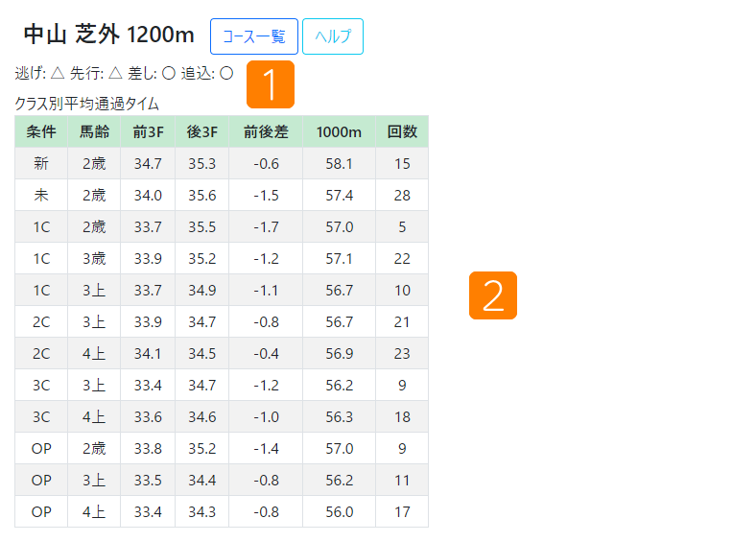Screen dimensions: 756x542
Task: Click the 1000m column header
Action: point(339,131)
